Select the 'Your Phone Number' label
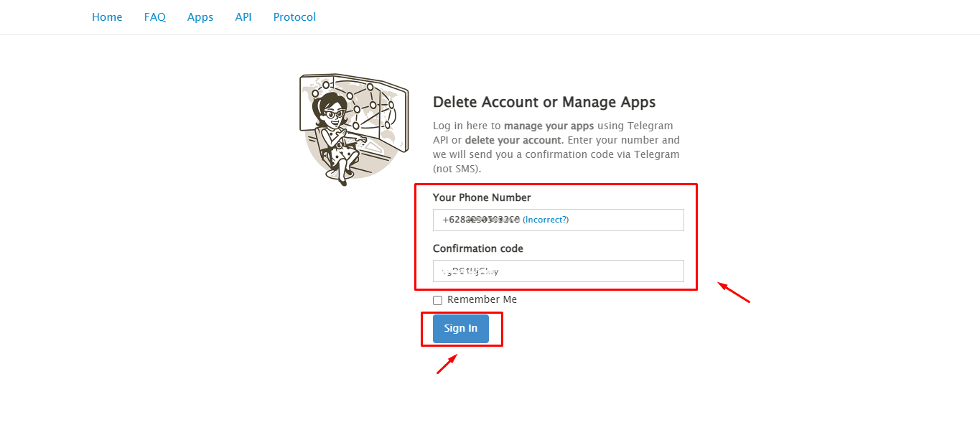This screenshot has height=425, width=980. pyautogui.click(x=481, y=197)
